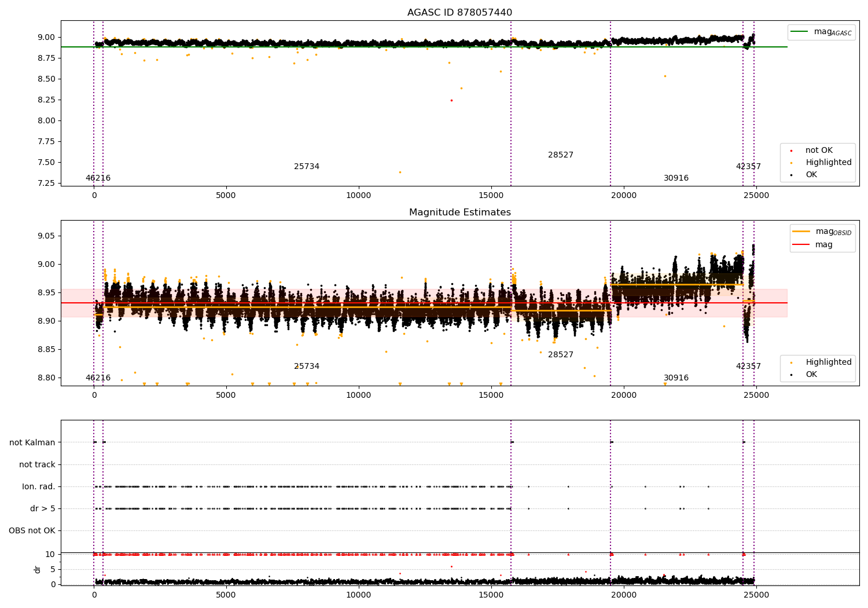Click obsid label 28527 in middle plot
Image resolution: width=868 pixels, height=608 pixels.
[x=561, y=355]
